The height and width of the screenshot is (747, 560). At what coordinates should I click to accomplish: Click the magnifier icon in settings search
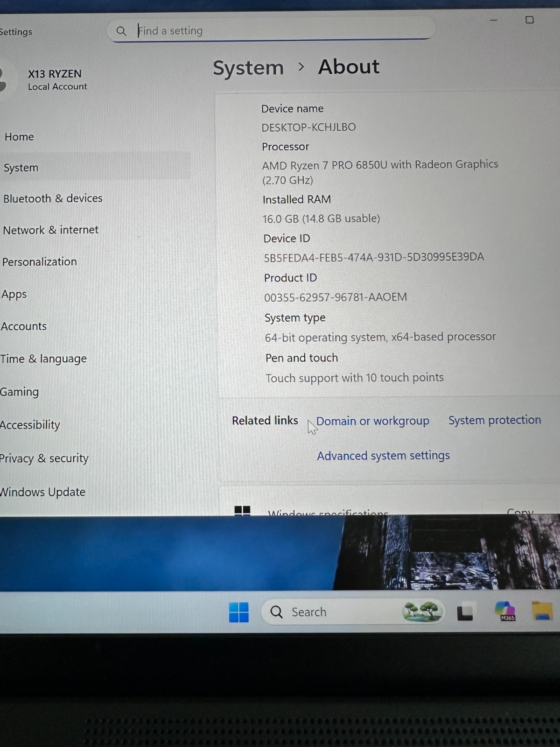click(x=121, y=31)
